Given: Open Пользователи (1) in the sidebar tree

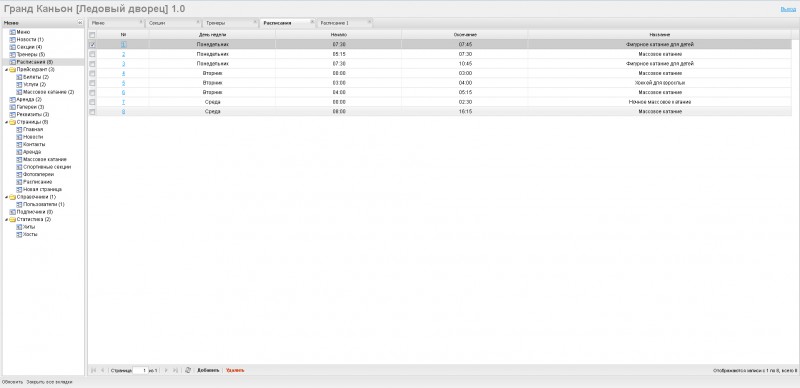Looking at the screenshot, I should (x=44, y=204).
